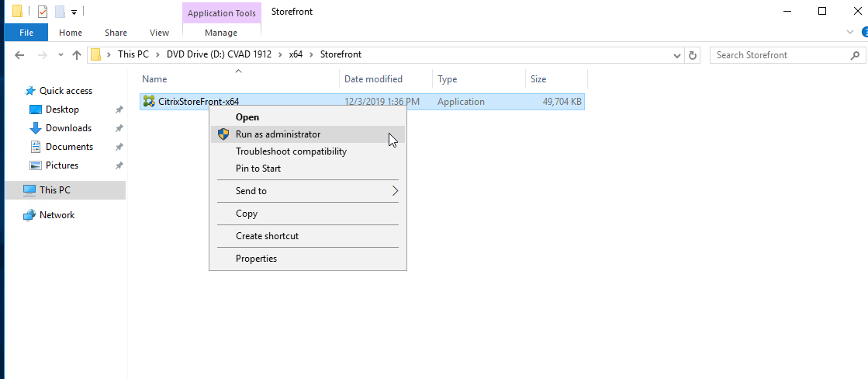This screenshot has height=379, width=868.
Task: Open Pictures in Quick access
Action: [x=61, y=165]
